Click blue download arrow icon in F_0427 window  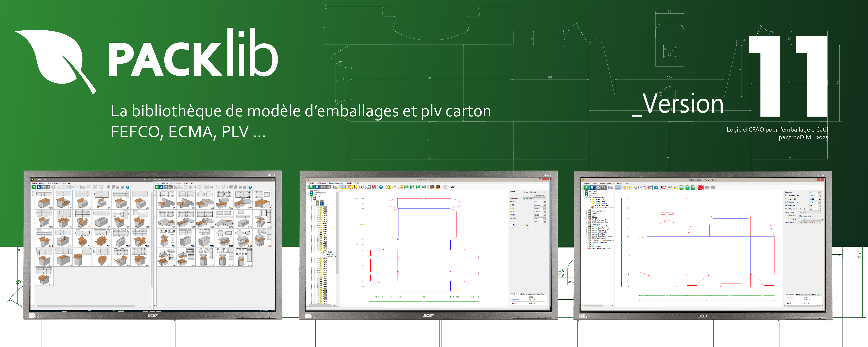coord(317,187)
